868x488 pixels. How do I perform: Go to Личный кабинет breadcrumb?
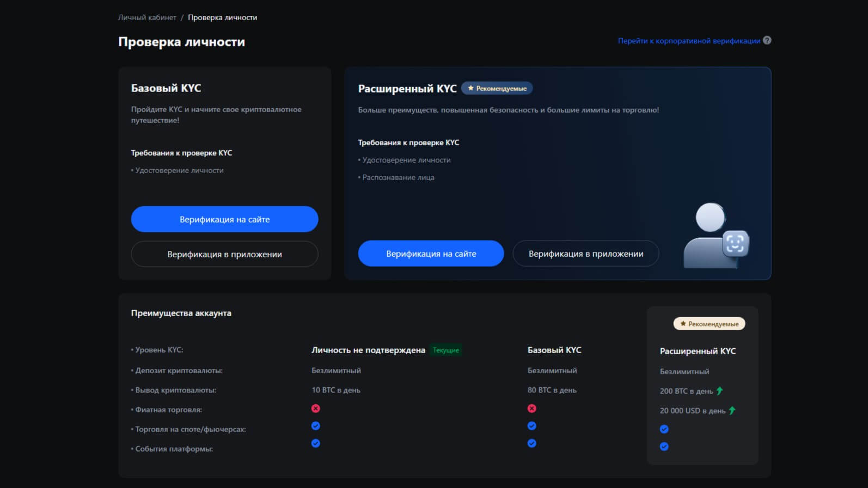click(x=147, y=17)
